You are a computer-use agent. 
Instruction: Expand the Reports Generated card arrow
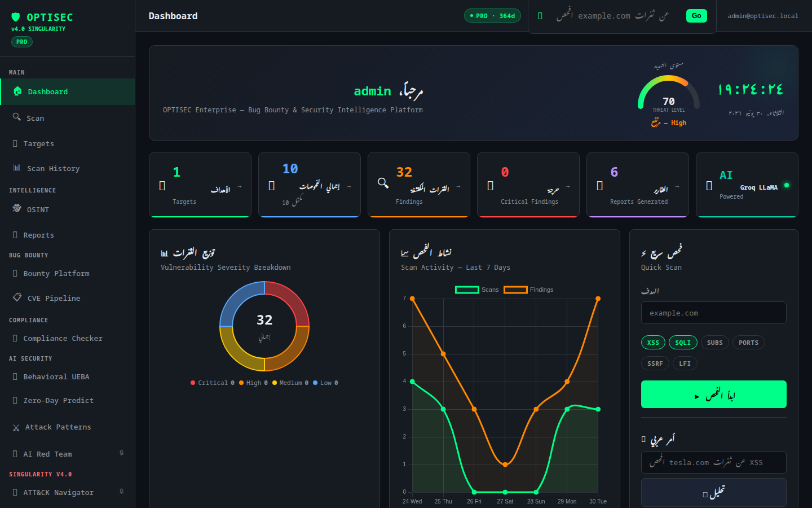pyautogui.click(x=677, y=186)
